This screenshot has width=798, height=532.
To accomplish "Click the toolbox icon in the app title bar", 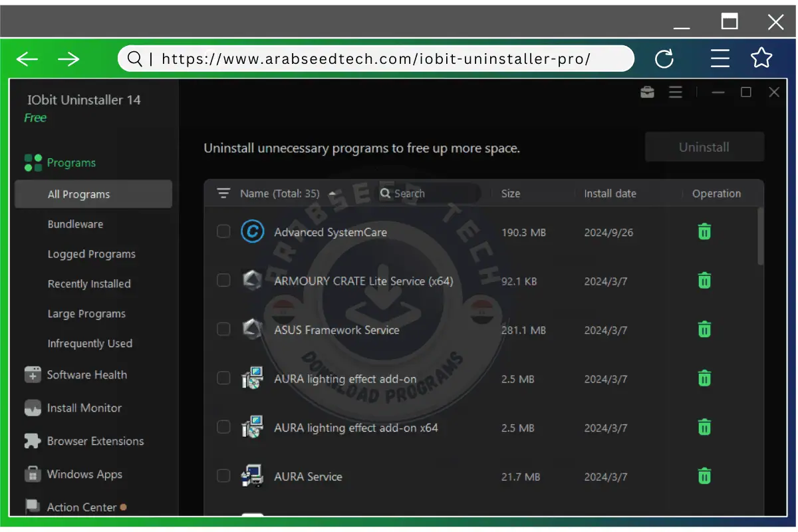I will click(647, 92).
